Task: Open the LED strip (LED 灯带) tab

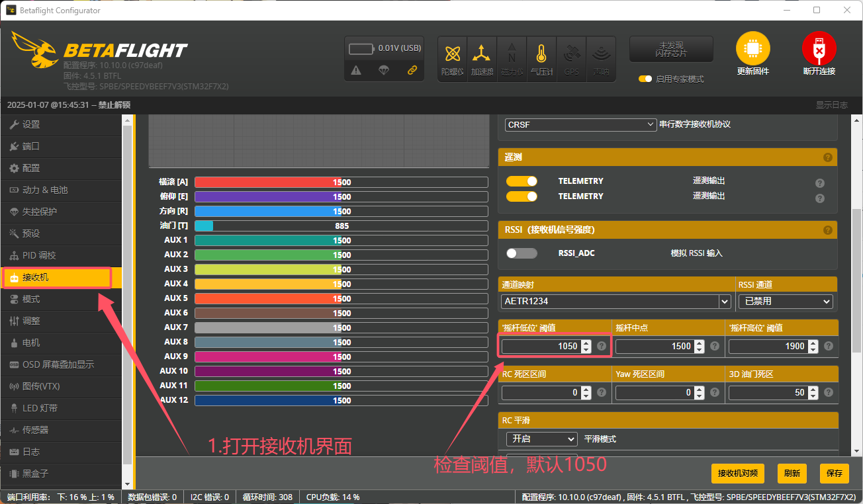Action: pos(61,408)
